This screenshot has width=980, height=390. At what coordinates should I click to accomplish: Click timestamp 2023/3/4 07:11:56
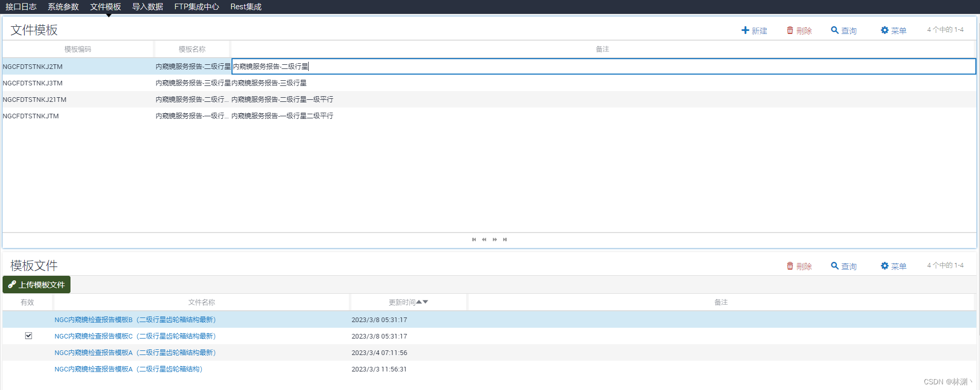379,352
